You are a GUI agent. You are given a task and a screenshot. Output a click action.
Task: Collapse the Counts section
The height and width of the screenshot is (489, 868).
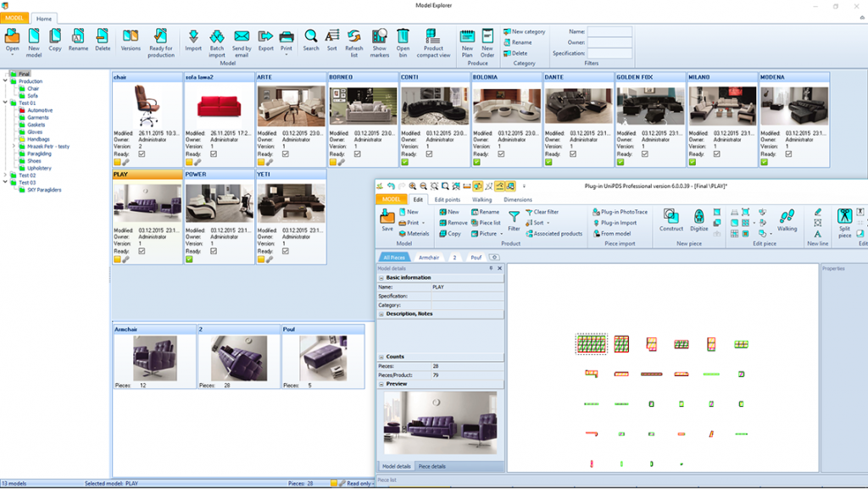click(x=381, y=357)
